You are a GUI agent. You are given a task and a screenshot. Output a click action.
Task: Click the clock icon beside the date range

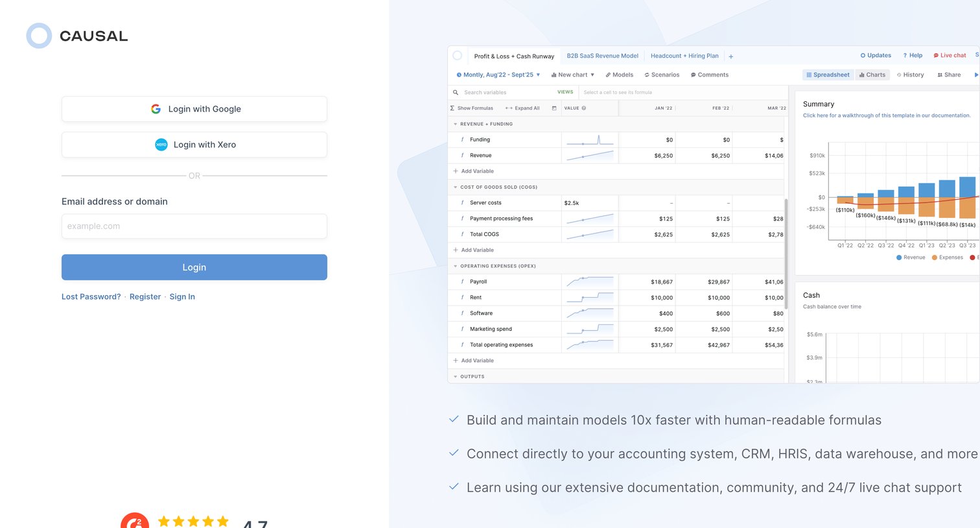(459, 75)
